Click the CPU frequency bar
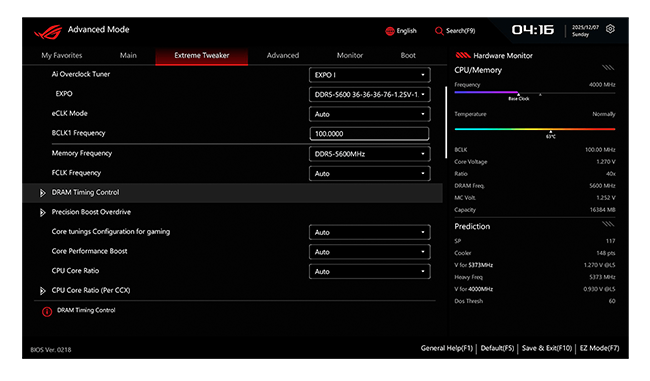Screen dimensions: 650x381 pyautogui.click(x=535, y=92)
